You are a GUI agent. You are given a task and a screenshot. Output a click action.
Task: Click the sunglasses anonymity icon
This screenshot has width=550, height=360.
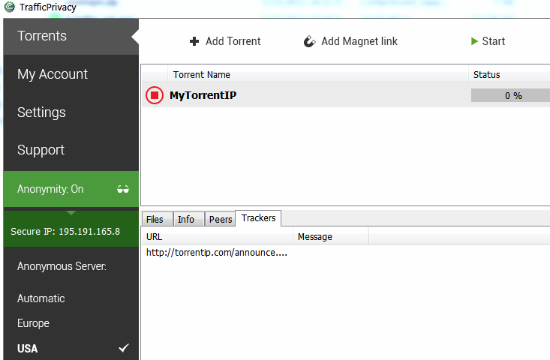(x=123, y=189)
